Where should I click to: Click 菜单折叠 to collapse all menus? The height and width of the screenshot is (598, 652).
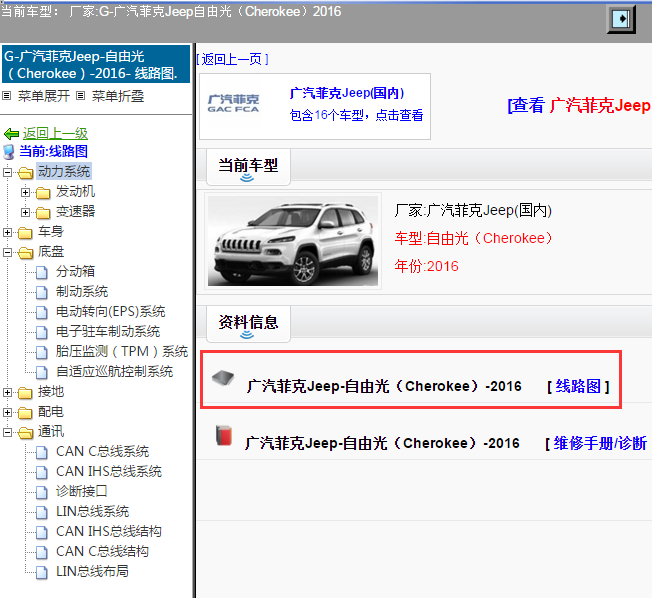click(118, 96)
